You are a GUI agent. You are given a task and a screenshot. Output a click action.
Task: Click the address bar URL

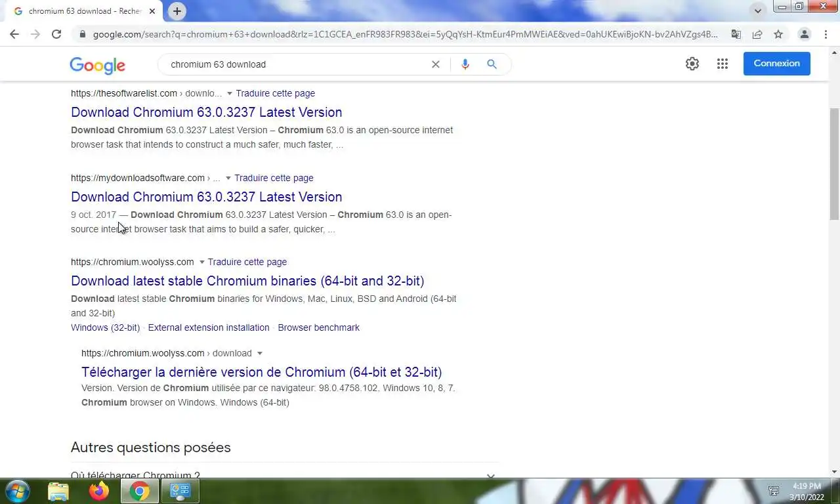click(x=405, y=34)
